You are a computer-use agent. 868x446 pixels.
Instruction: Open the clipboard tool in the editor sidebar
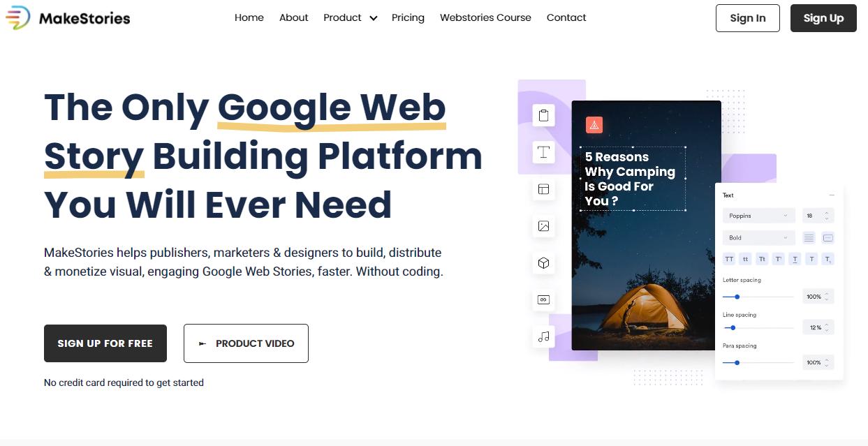point(544,115)
